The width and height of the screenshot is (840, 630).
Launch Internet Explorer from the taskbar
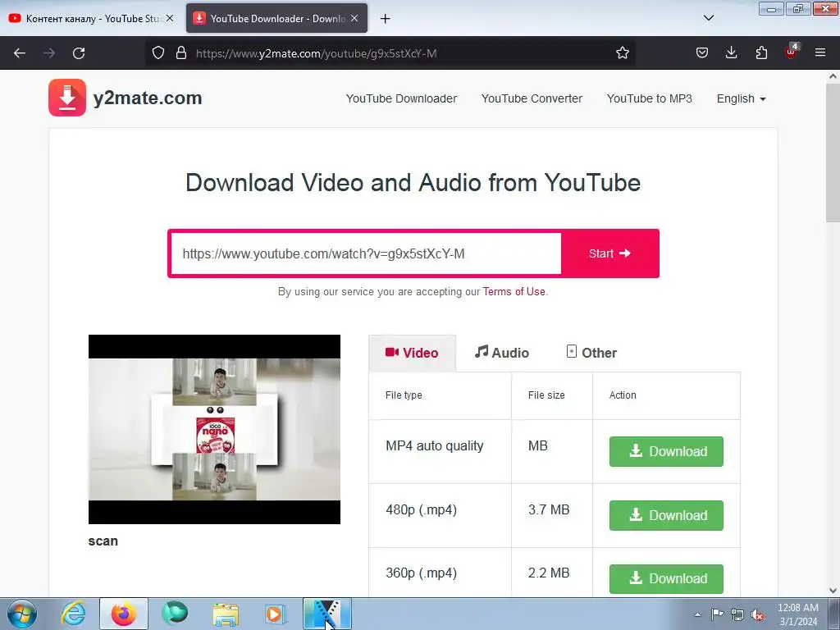coord(73,614)
